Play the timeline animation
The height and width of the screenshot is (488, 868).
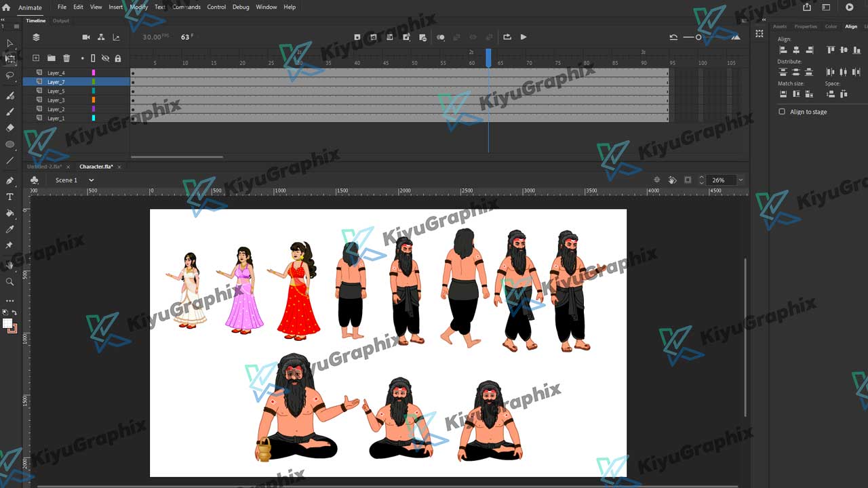524,37
